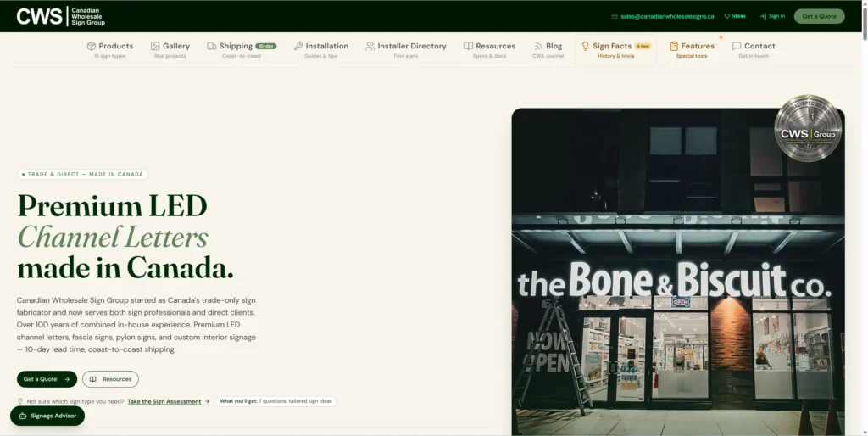Click the '4 new' badge on Sign Facts
Viewport: 868px width, 436px height.
tap(643, 46)
